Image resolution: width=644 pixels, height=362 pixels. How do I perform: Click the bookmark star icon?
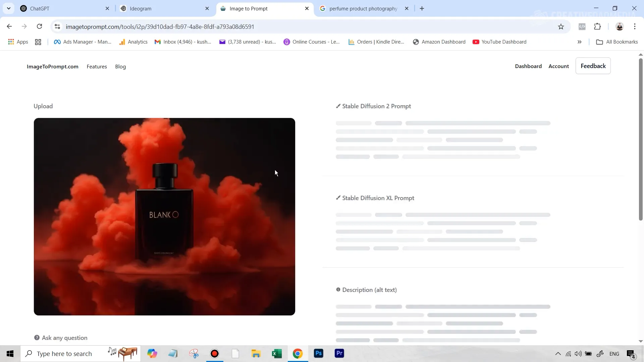click(x=561, y=27)
